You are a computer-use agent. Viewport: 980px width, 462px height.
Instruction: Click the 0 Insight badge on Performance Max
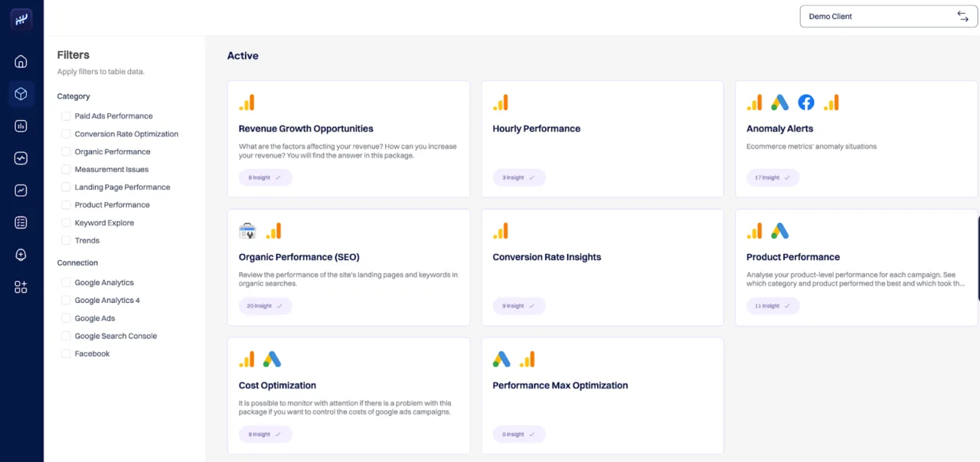pos(519,434)
